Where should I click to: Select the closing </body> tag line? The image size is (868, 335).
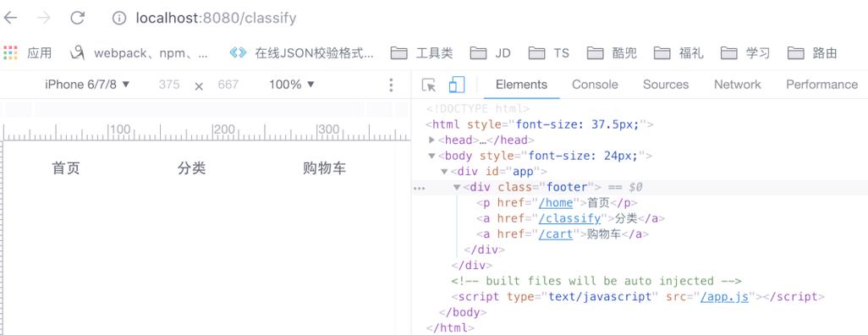(463, 312)
